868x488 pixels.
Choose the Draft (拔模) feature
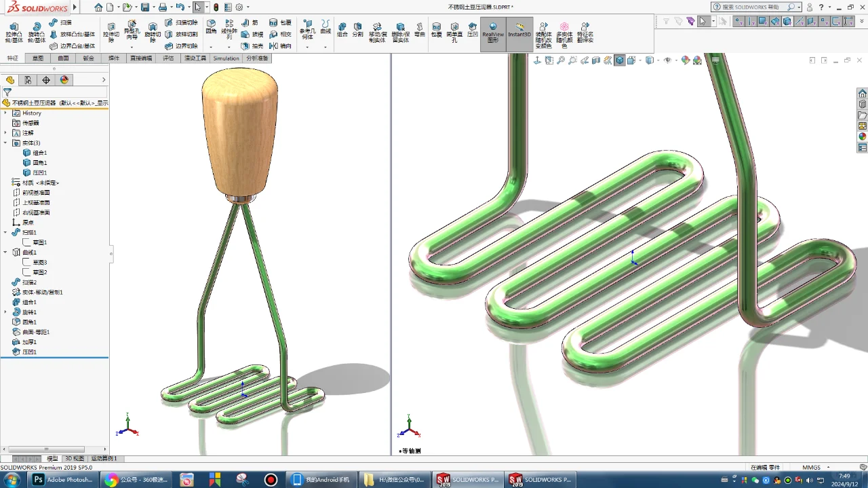pyautogui.click(x=252, y=34)
